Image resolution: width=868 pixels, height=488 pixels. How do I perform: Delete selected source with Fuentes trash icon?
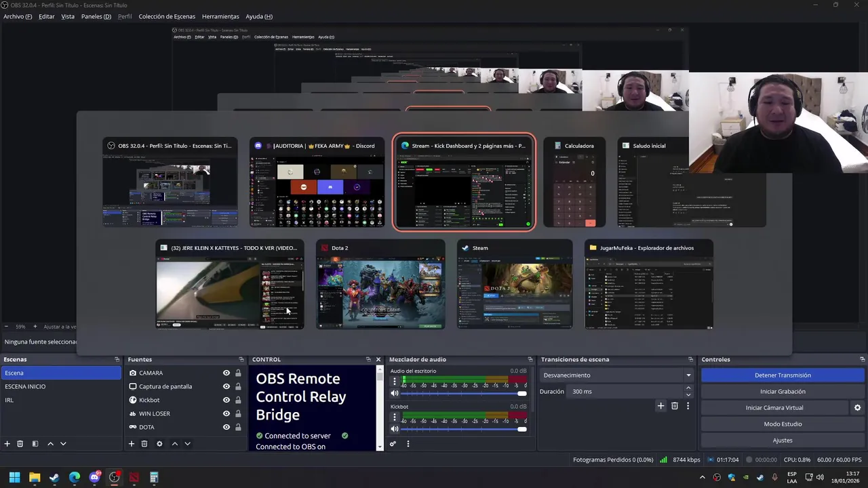[144, 443]
